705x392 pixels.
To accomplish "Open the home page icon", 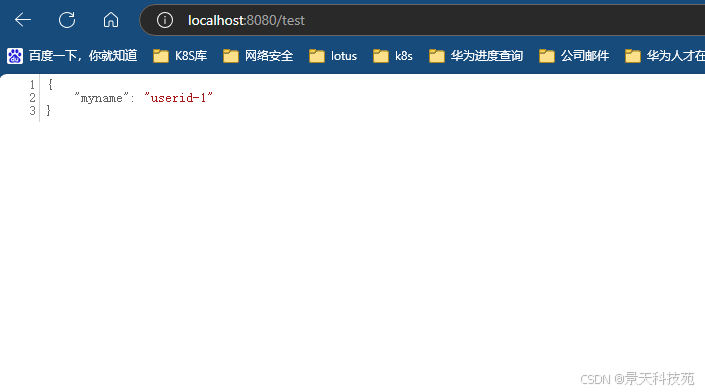I will pos(111,20).
